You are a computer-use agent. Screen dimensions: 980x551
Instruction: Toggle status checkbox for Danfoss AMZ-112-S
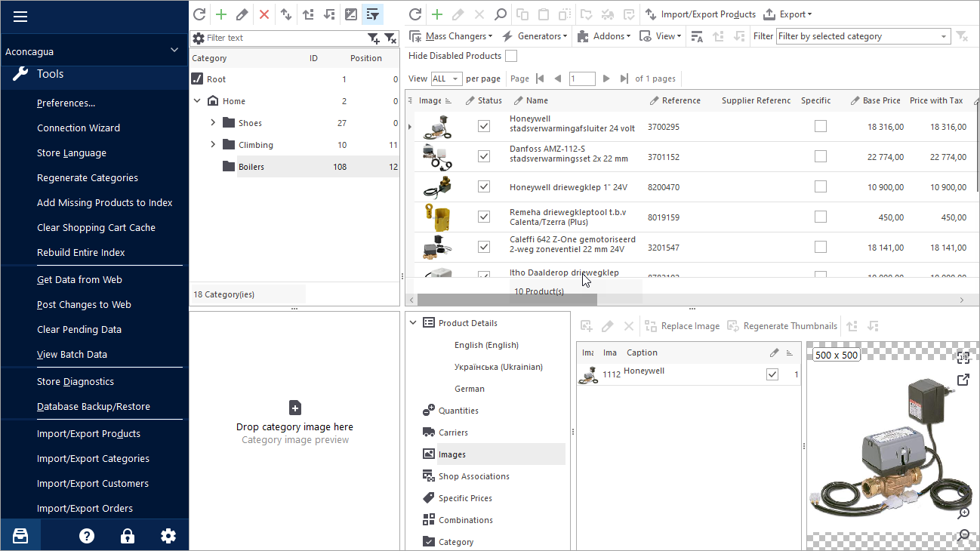pos(484,156)
